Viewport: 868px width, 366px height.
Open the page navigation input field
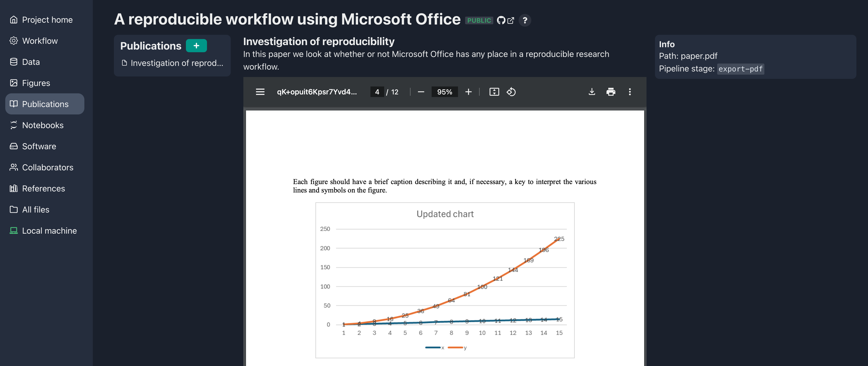[x=377, y=91]
